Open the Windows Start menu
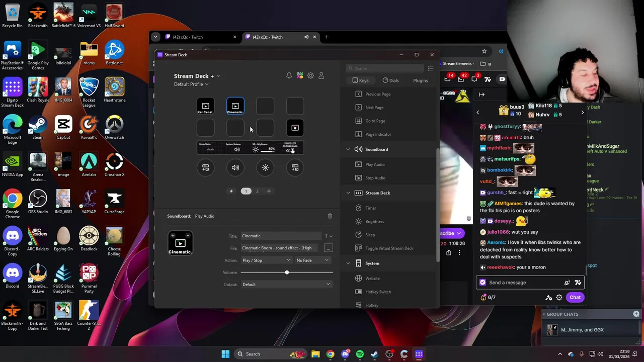The image size is (644, 362). [225, 354]
